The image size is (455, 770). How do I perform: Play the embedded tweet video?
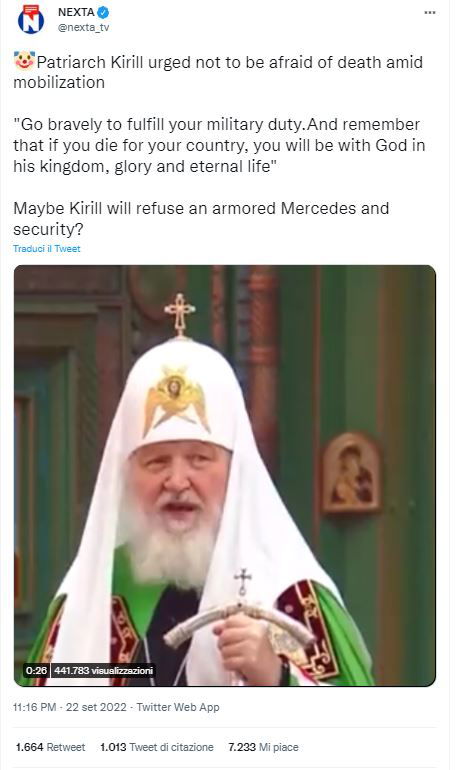pyautogui.click(x=225, y=475)
